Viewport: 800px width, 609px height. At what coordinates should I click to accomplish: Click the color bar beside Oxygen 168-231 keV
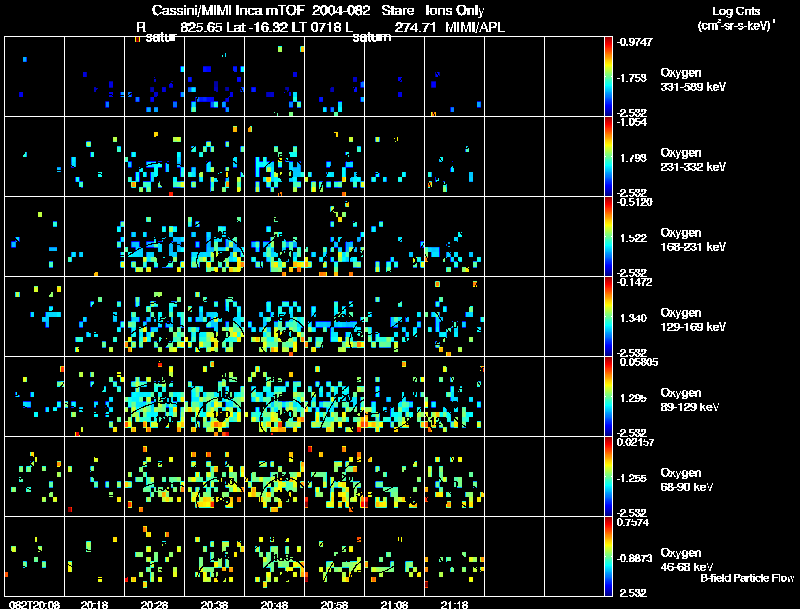608,236
